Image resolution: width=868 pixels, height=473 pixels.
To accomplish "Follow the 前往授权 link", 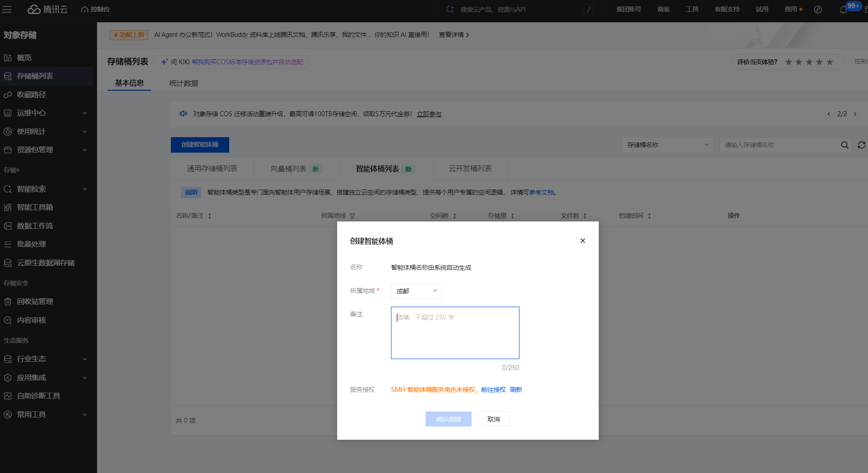I will pyautogui.click(x=493, y=390).
